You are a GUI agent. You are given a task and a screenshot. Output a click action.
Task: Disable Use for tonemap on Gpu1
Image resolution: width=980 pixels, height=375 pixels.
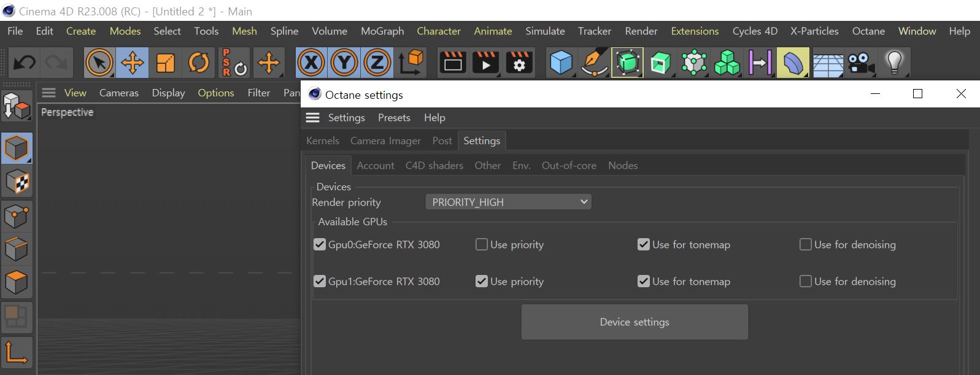point(644,281)
